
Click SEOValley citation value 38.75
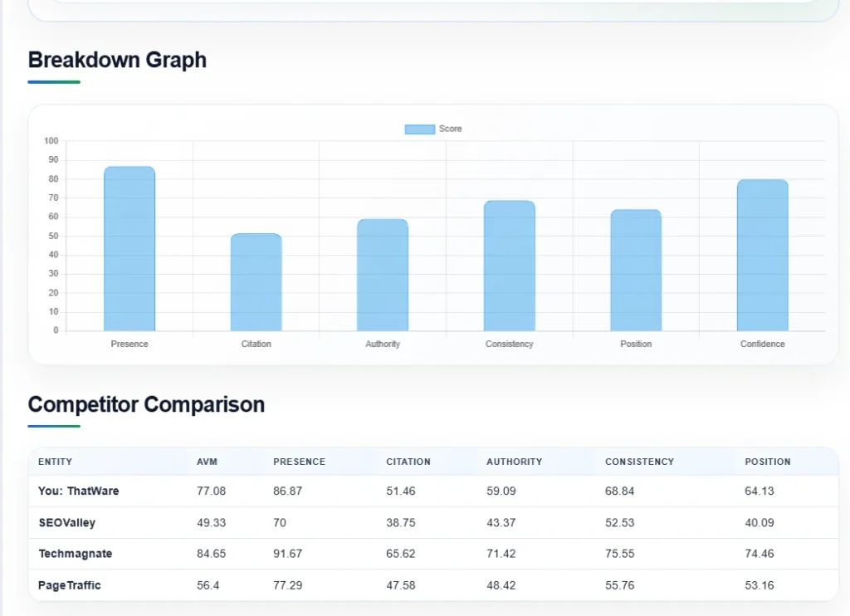click(x=401, y=523)
